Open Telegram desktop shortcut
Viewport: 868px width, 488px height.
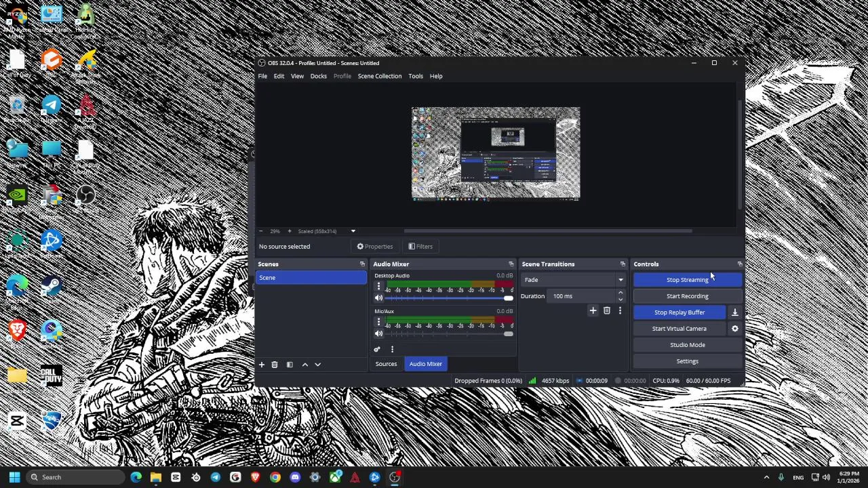pyautogui.click(x=51, y=109)
